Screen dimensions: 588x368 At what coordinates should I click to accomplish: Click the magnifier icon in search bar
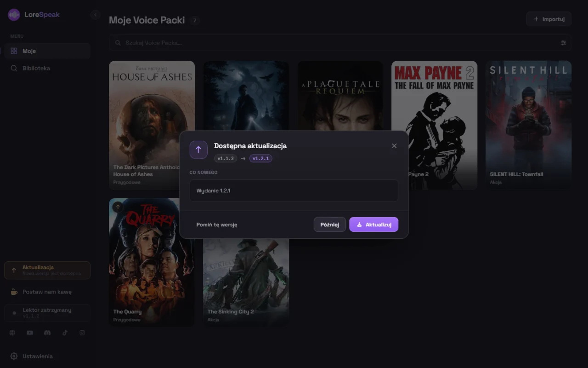coord(118,43)
